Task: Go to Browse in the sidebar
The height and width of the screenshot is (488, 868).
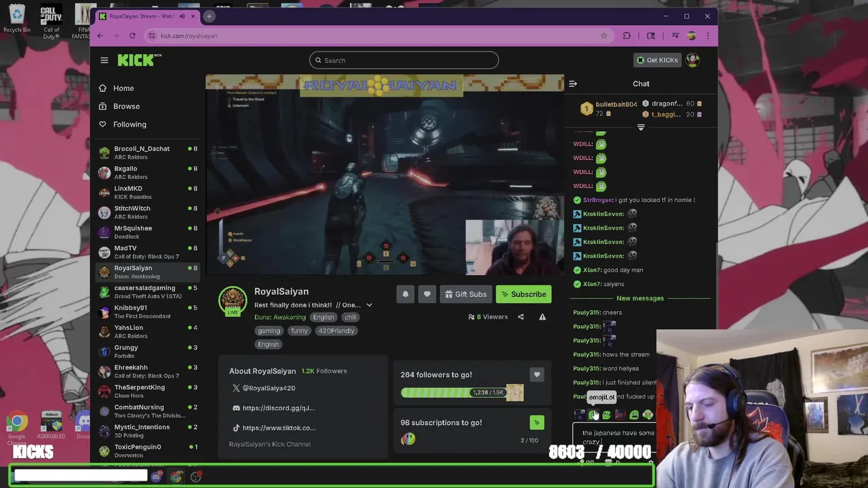Action: coord(126,106)
